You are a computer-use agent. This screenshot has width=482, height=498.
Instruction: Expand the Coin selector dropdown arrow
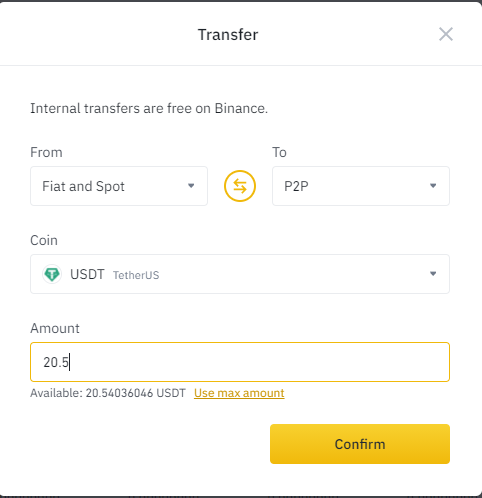433,274
